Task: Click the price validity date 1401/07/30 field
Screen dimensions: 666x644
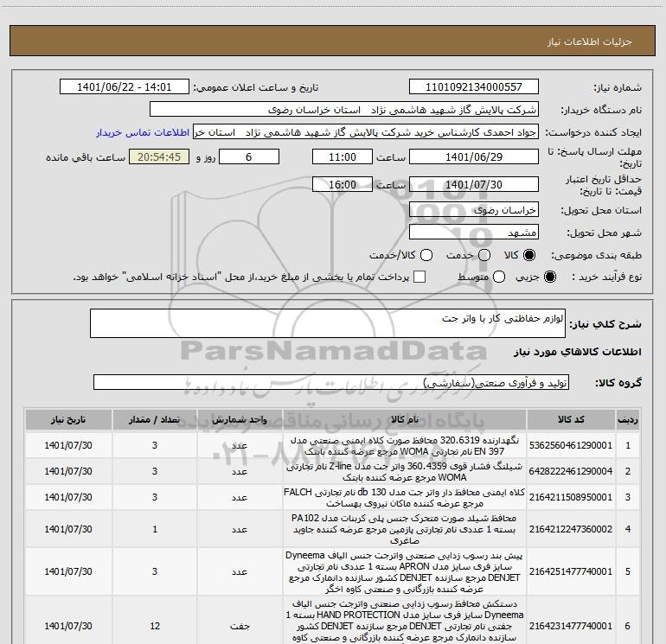Action: (x=474, y=184)
